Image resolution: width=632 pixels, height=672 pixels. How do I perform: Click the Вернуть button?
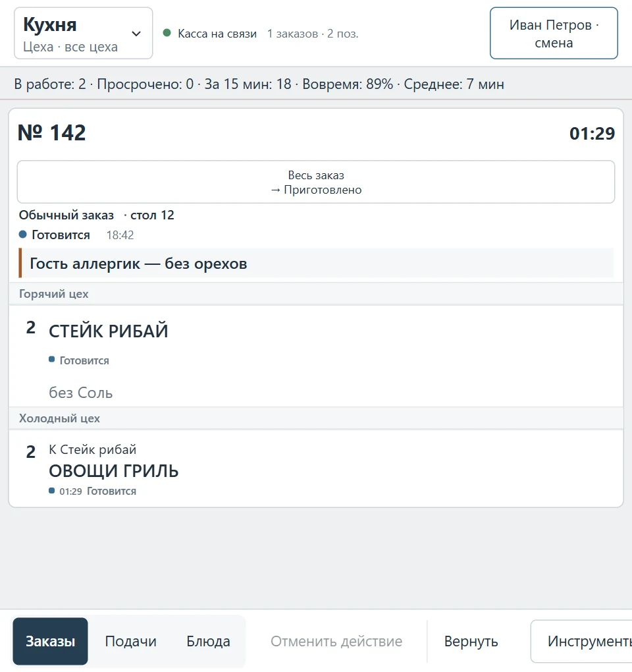(x=471, y=641)
